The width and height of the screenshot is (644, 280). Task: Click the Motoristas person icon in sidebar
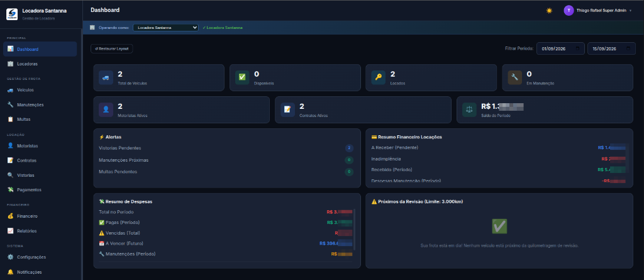click(10, 145)
